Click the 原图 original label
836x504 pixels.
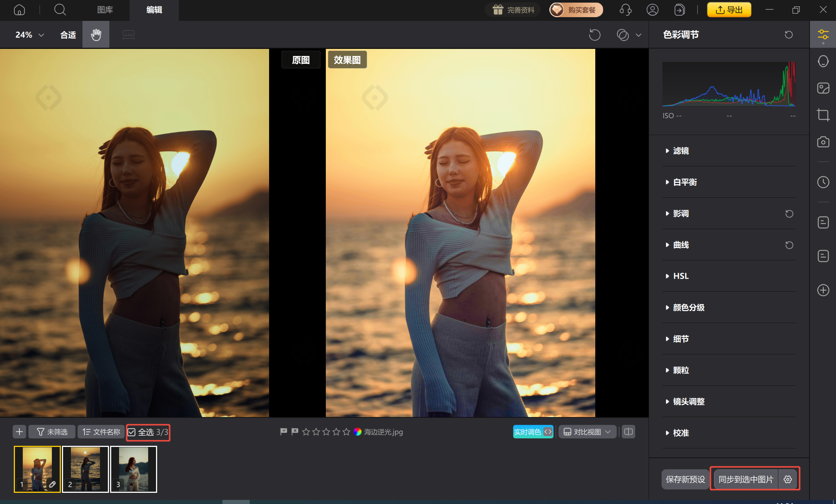(x=301, y=60)
